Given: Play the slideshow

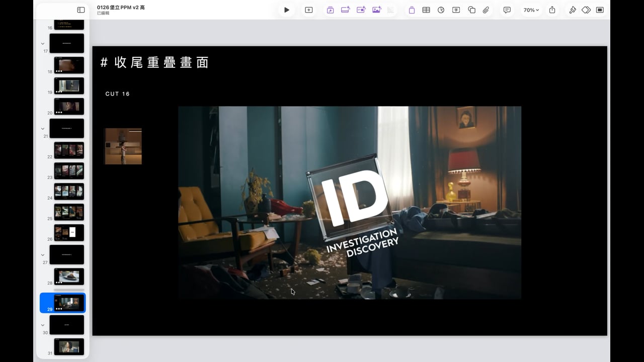Looking at the screenshot, I should point(286,10).
